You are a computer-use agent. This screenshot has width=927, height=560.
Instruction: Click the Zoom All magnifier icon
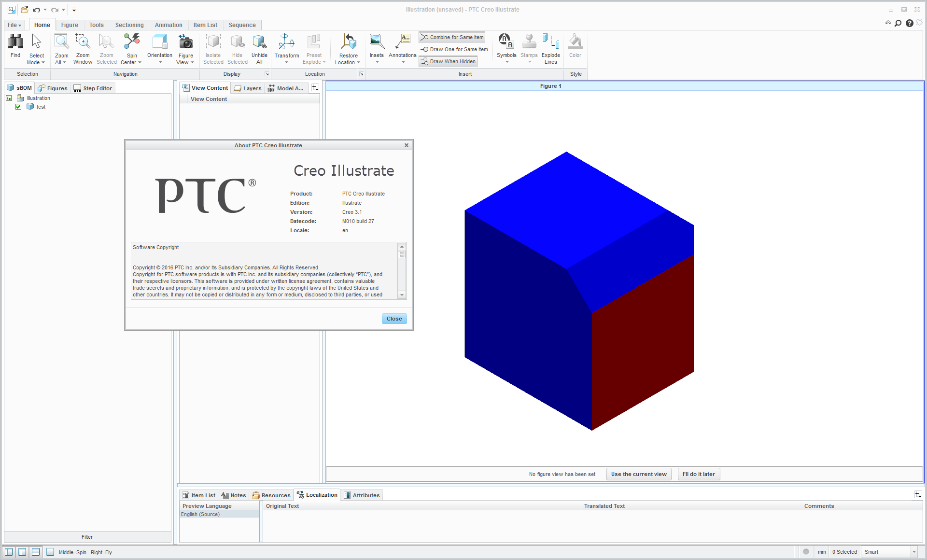[x=61, y=42]
